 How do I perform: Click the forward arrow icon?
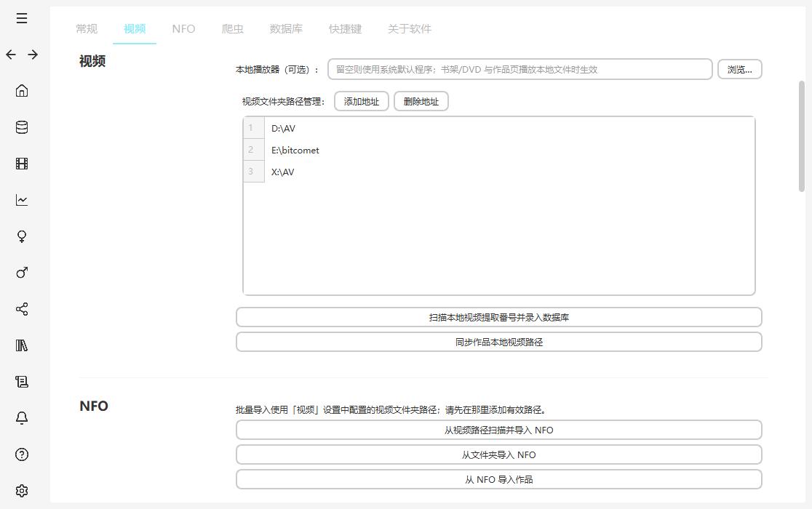33,55
